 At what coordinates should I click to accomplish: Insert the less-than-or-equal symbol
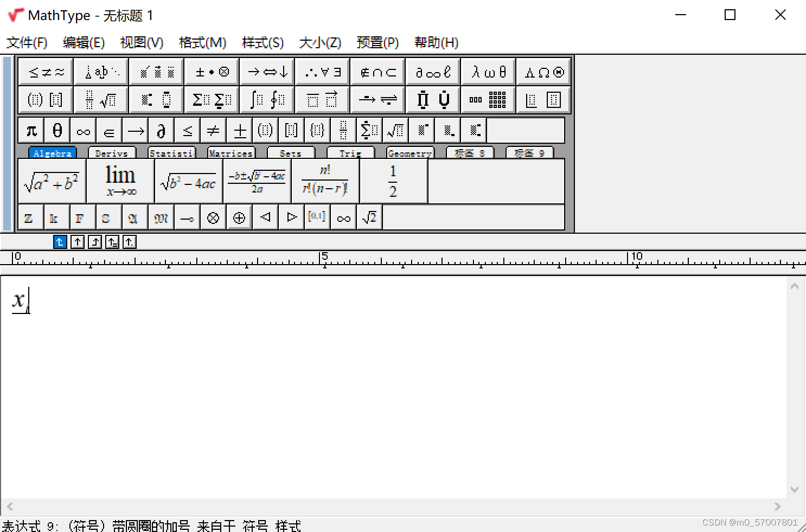(188, 130)
